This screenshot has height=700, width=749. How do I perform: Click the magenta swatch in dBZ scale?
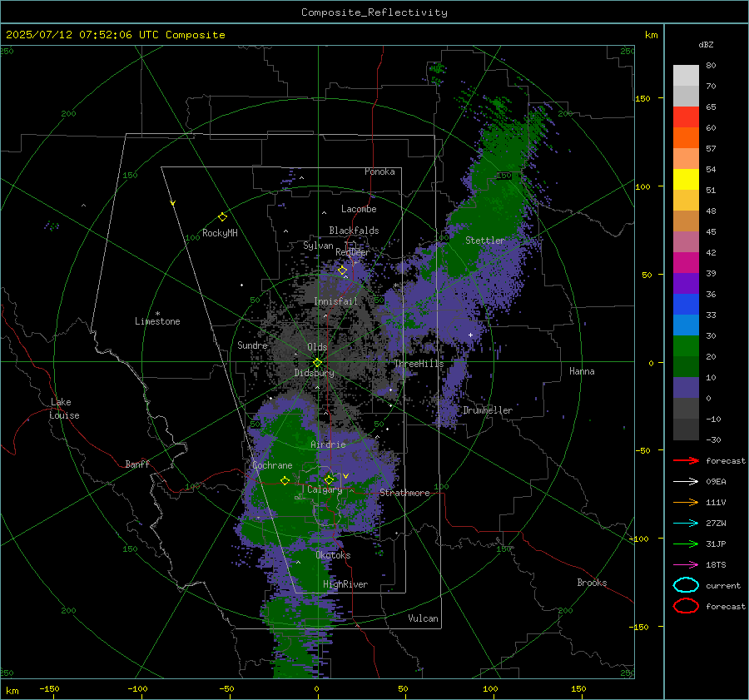(686, 262)
